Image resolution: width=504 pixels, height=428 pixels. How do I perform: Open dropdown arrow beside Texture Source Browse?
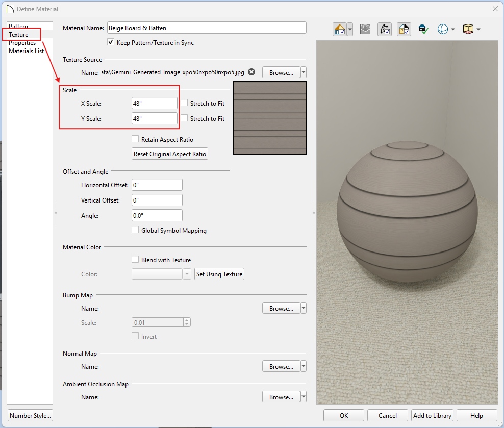coord(304,72)
